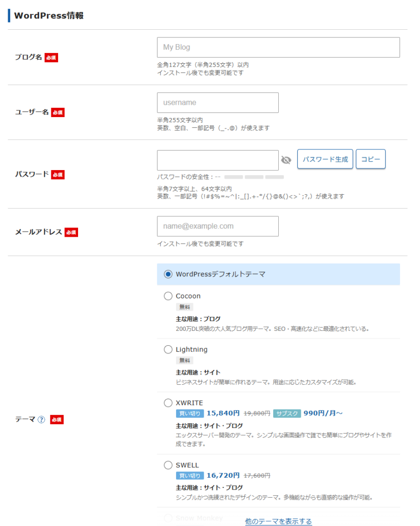Focus the ブログ名 My Blog input field
Screen dimensions: 420x526
(278, 47)
